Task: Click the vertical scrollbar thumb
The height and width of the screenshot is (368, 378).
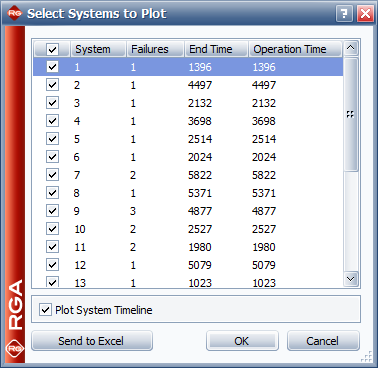Action: (x=350, y=114)
